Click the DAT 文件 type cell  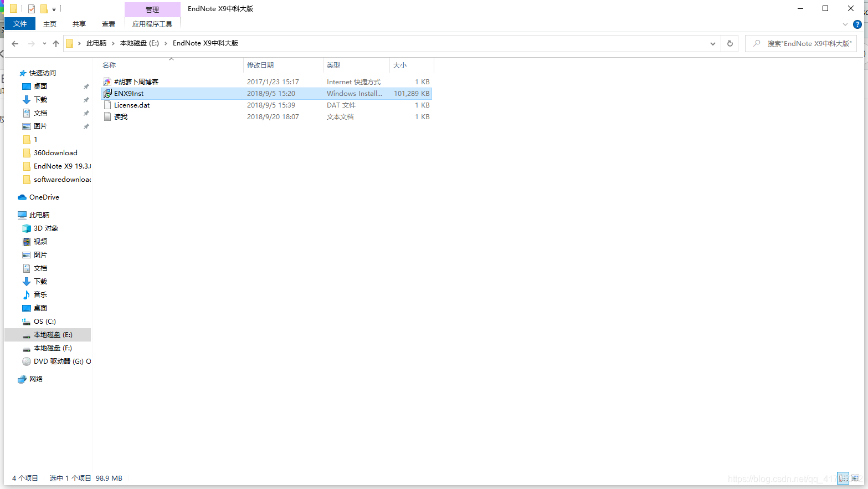coord(341,105)
